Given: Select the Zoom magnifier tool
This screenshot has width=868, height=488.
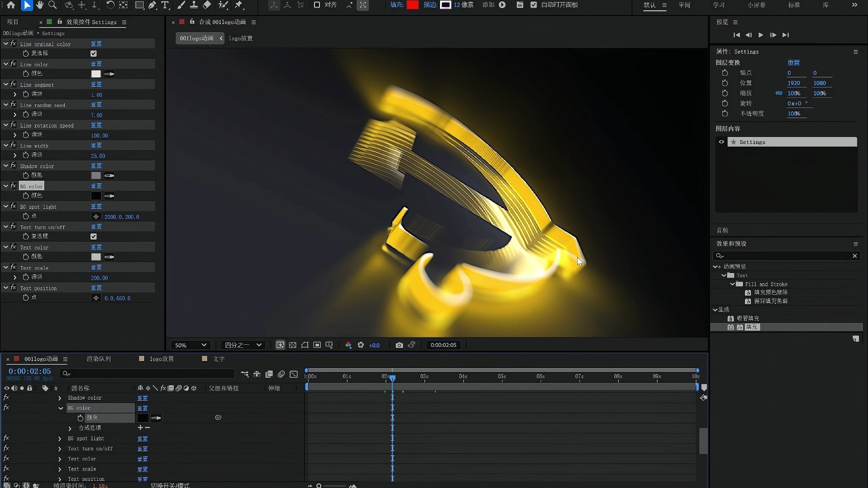Looking at the screenshot, I should click(52, 5).
